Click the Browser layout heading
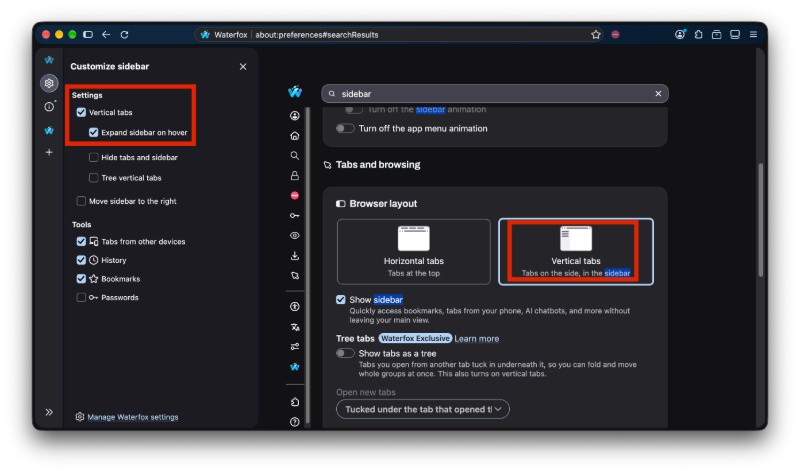The image size is (800, 473). [x=383, y=204]
